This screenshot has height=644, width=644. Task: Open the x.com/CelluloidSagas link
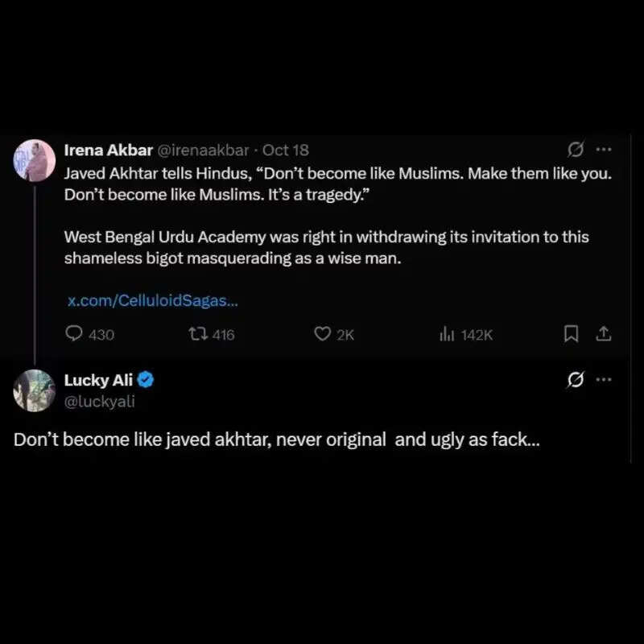152,301
